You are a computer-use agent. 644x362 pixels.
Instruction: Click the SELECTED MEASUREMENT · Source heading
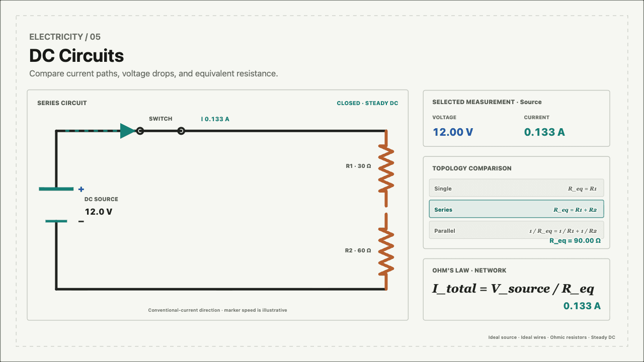[x=487, y=102]
